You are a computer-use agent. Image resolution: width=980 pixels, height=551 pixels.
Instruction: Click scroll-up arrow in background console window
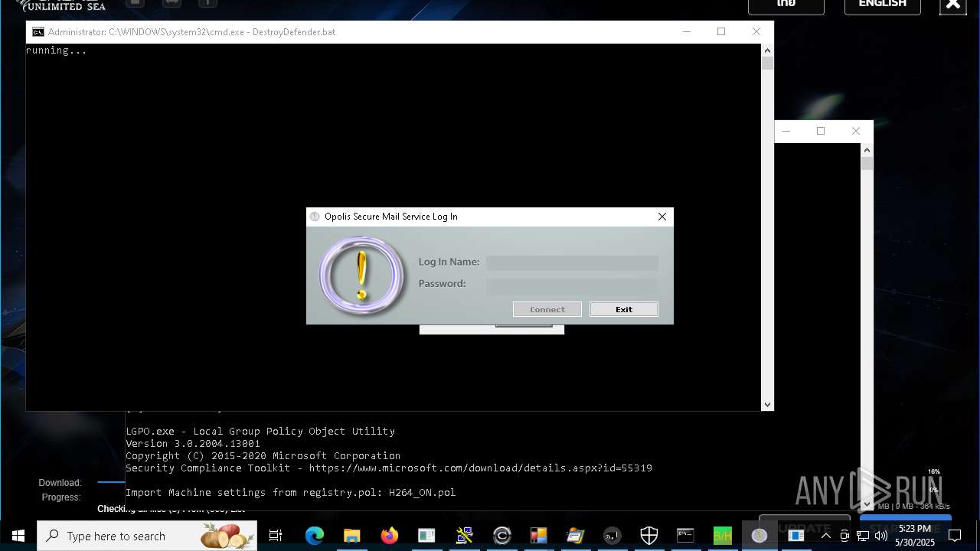(867, 150)
